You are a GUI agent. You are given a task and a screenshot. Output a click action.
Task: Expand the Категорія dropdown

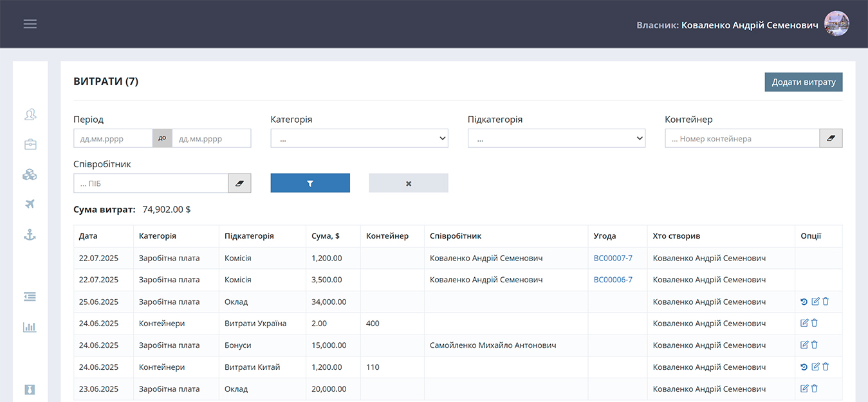(x=359, y=138)
